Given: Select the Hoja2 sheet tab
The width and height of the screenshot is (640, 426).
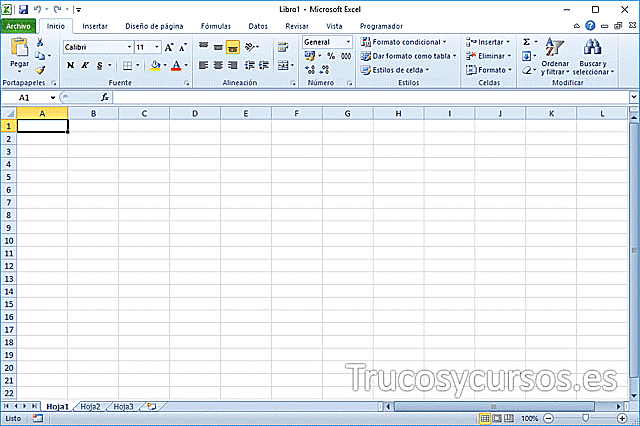Looking at the screenshot, I should (90, 406).
